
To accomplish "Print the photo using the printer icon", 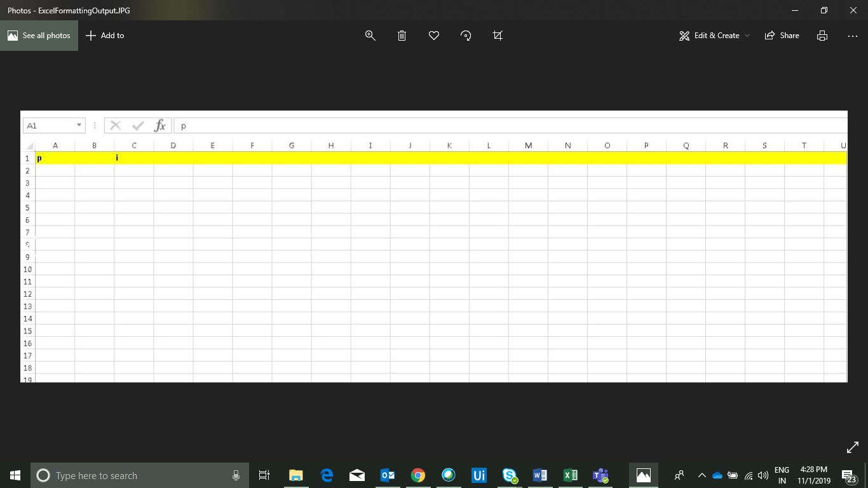I will 822,36.
